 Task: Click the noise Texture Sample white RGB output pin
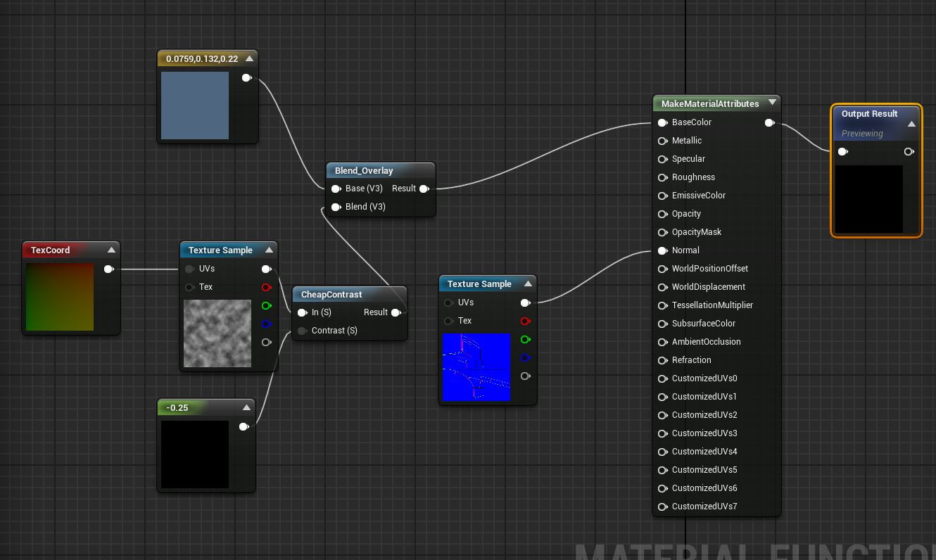[x=266, y=269]
